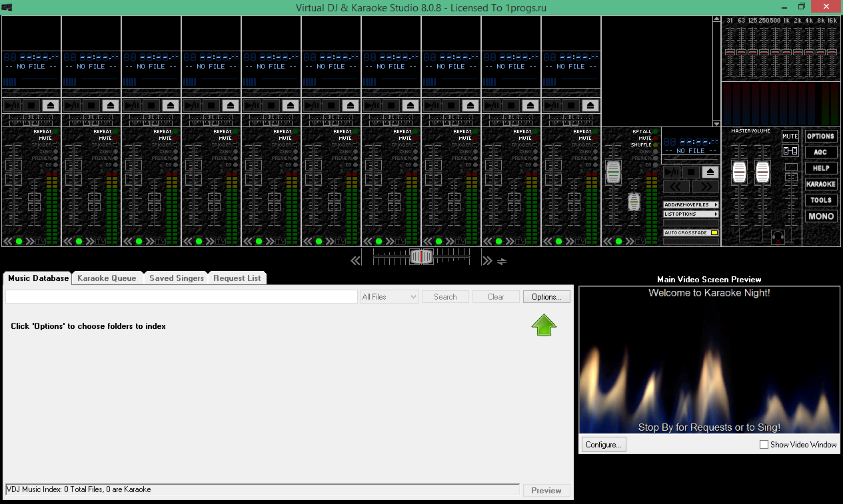Click the music database search field

pyautogui.click(x=181, y=297)
